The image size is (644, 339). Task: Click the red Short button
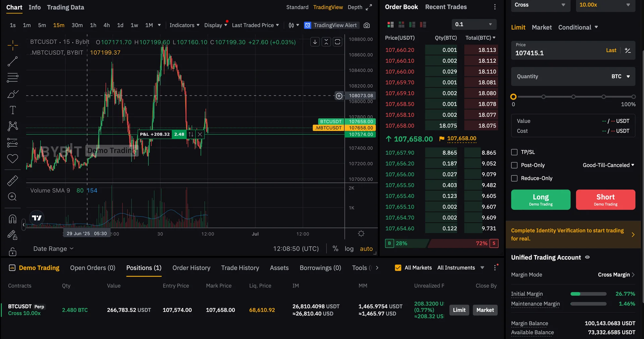point(605,200)
